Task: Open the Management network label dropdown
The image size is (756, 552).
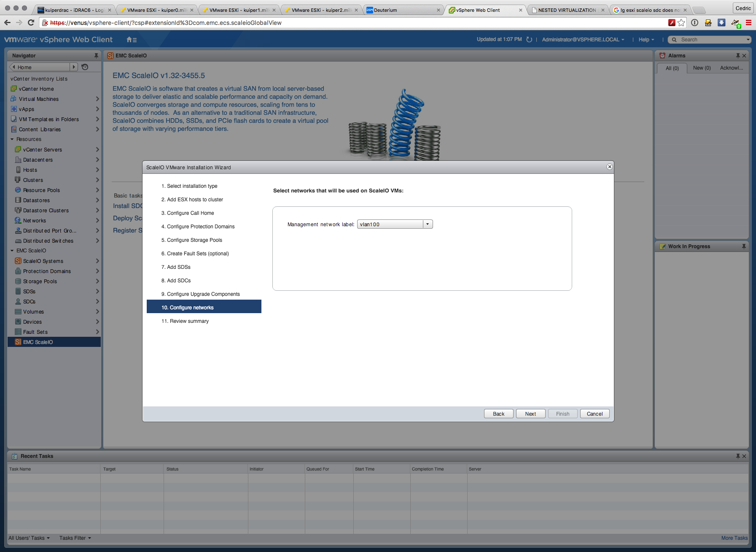Action: tap(427, 225)
